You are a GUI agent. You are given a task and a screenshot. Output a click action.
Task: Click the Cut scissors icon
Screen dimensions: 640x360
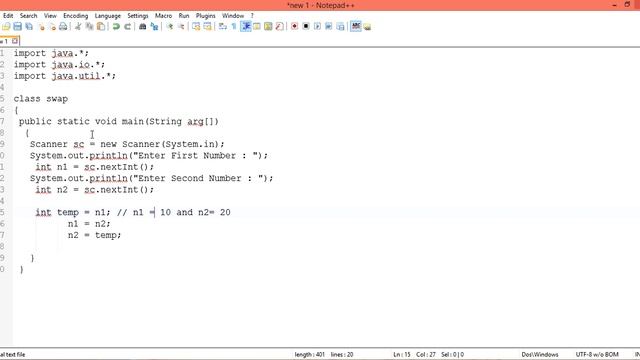78,27
